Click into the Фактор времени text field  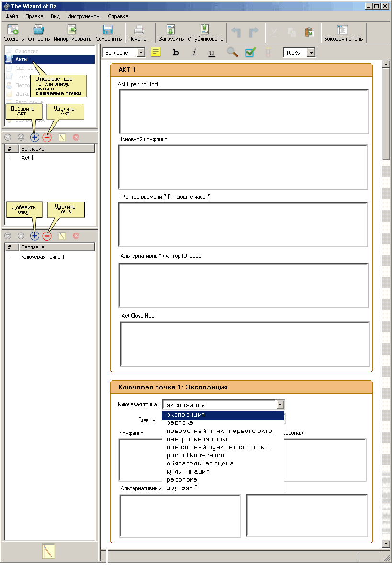243,225
